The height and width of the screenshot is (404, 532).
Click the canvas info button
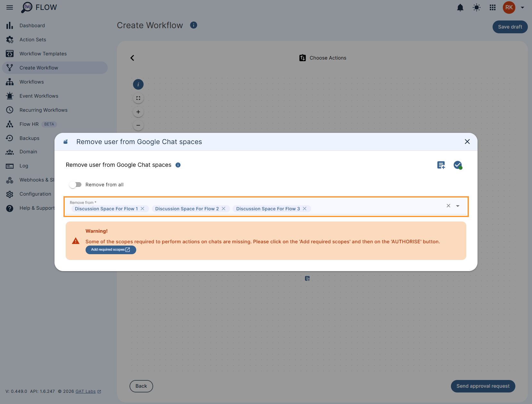tap(138, 85)
